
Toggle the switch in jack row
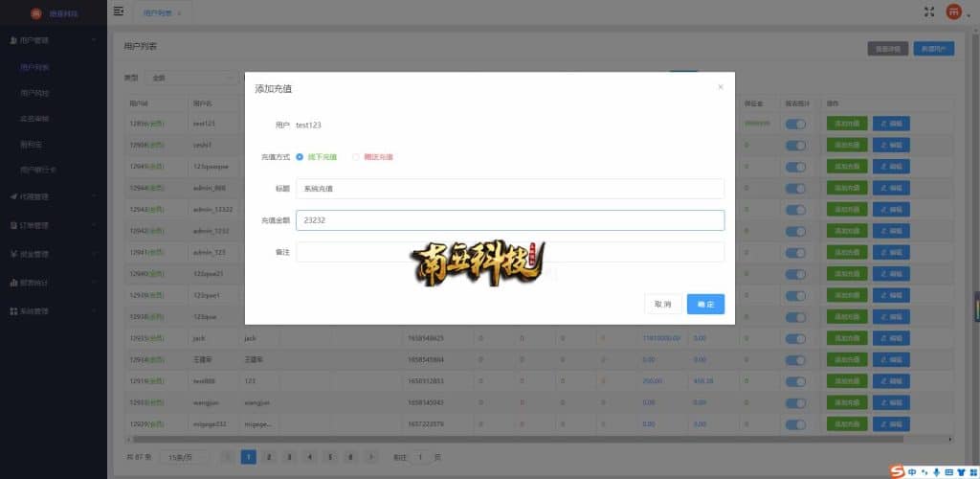click(x=795, y=338)
